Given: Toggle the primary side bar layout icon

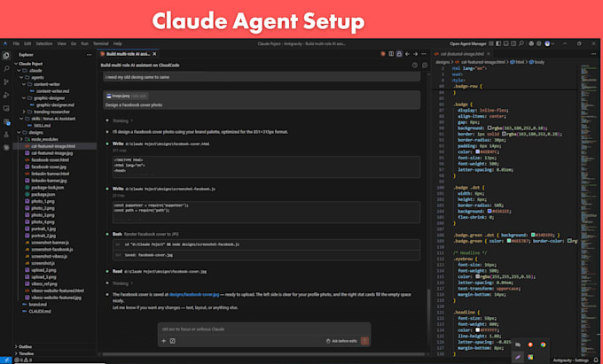Looking at the screenshot, I should (498, 43).
